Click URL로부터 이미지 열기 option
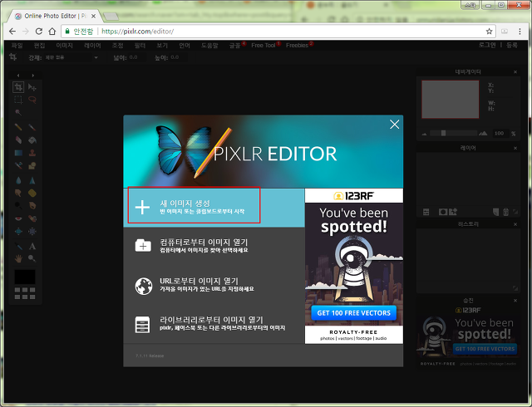 click(x=214, y=285)
